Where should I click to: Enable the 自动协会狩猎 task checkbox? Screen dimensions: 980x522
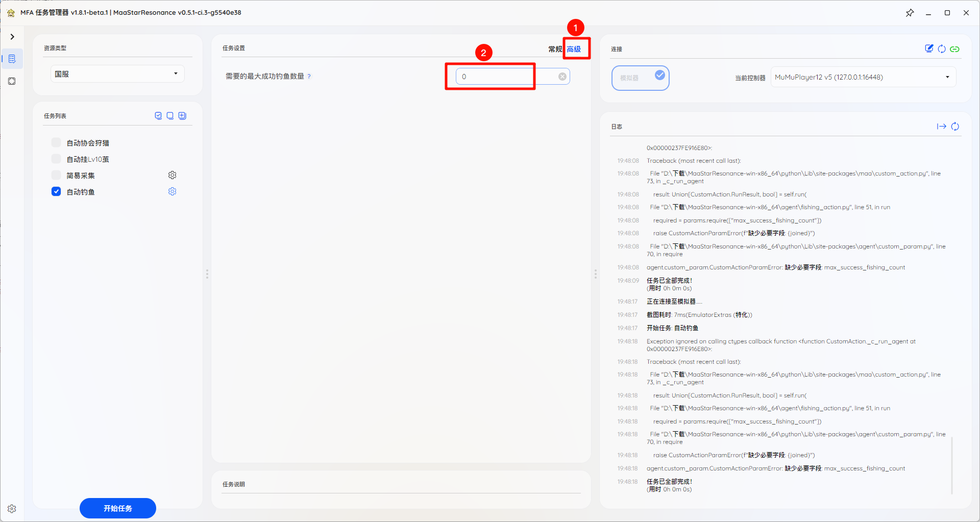(56, 142)
